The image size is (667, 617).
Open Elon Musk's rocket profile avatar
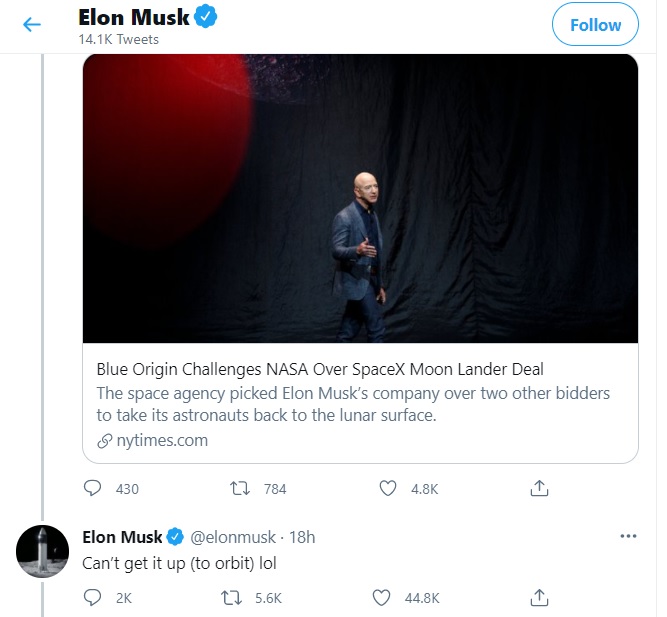43,551
